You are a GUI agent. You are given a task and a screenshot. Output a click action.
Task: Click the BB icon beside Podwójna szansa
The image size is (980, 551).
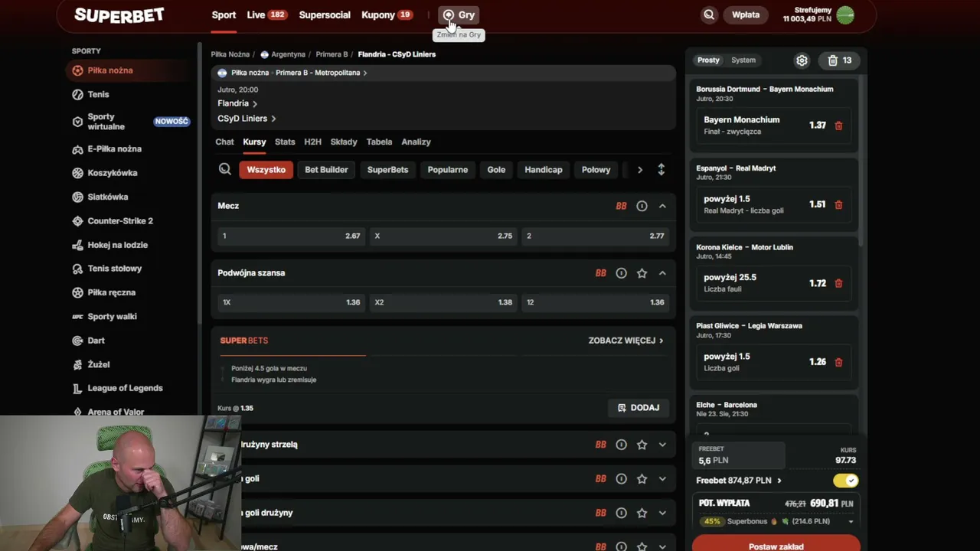pyautogui.click(x=600, y=273)
